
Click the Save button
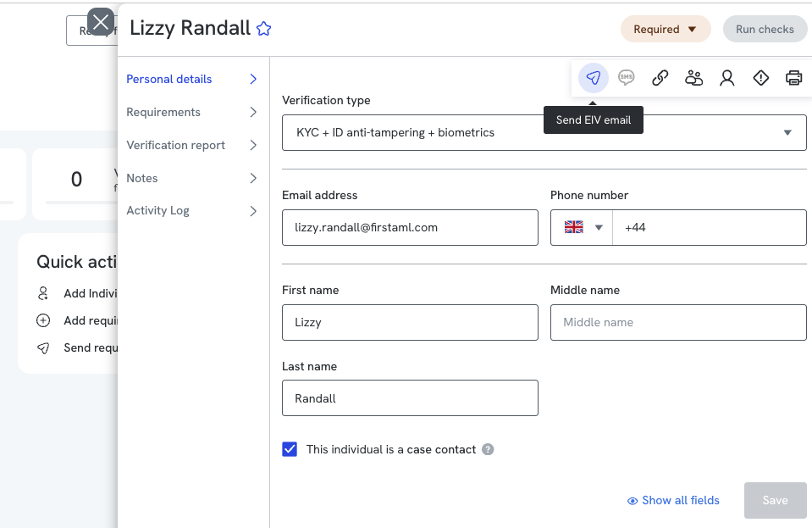tap(776, 501)
